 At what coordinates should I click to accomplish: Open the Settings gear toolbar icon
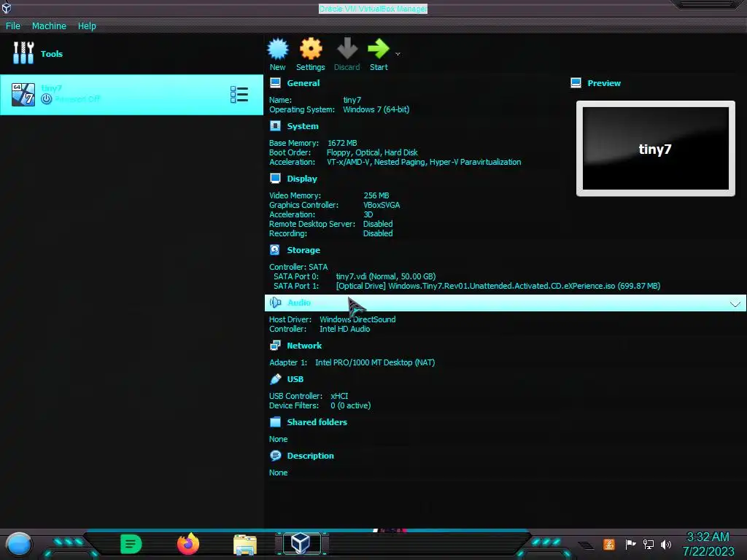coord(311,49)
